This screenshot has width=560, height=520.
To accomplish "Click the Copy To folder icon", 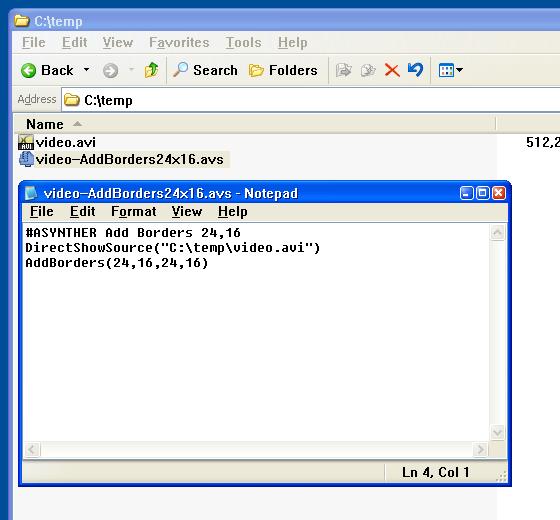I will click(x=368, y=70).
